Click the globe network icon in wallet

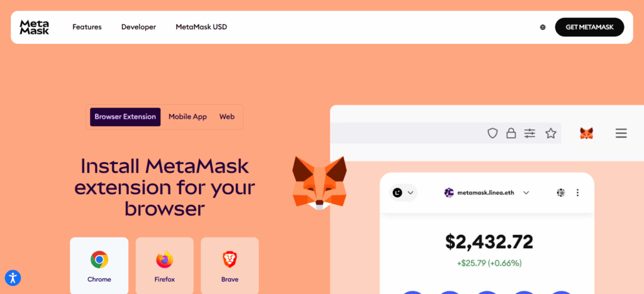tap(561, 192)
